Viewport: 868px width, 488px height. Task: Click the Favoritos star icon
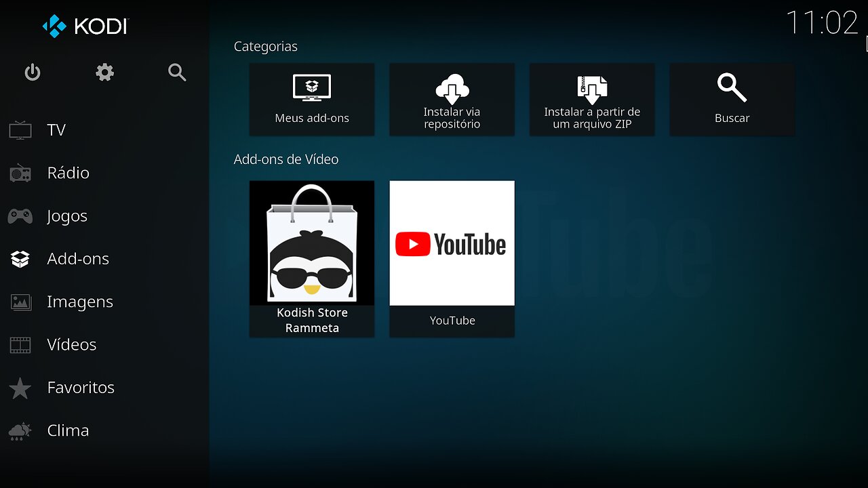[x=20, y=388]
